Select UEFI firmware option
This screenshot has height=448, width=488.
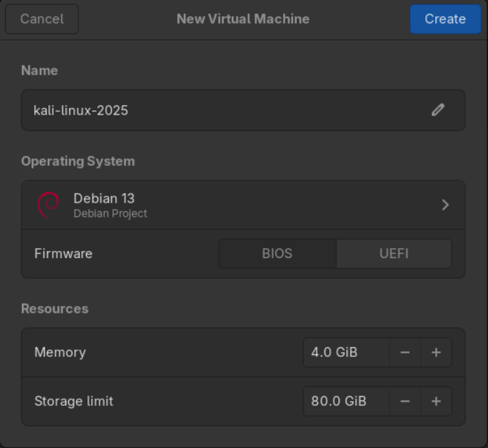(x=393, y=254)
